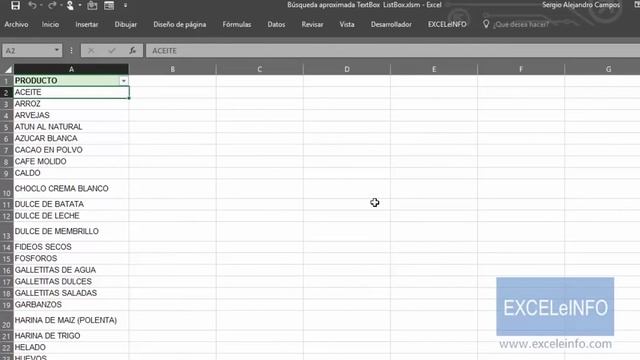Open the undo history dropdown arrow
This screenshot has width=640, height=360.
click(41, 5)
